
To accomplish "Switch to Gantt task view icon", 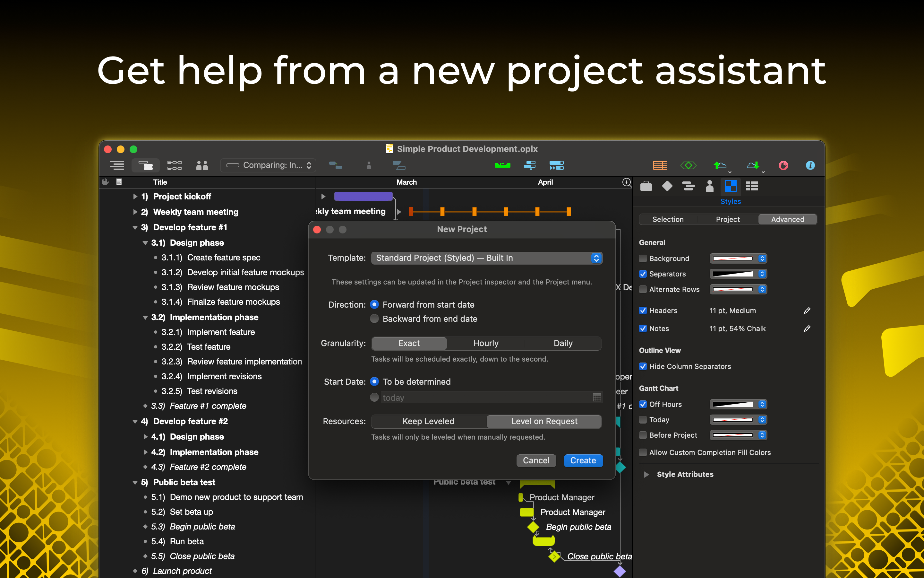I will tap(145, 165).
